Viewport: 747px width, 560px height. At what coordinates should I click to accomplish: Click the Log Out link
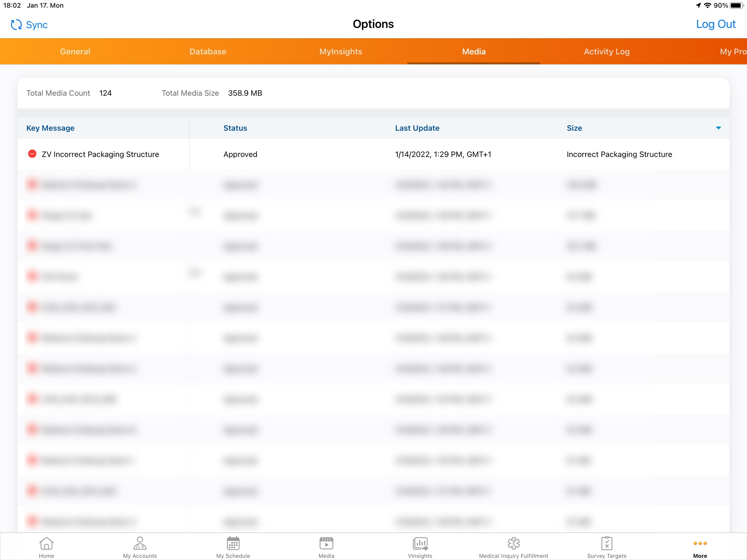716,24
